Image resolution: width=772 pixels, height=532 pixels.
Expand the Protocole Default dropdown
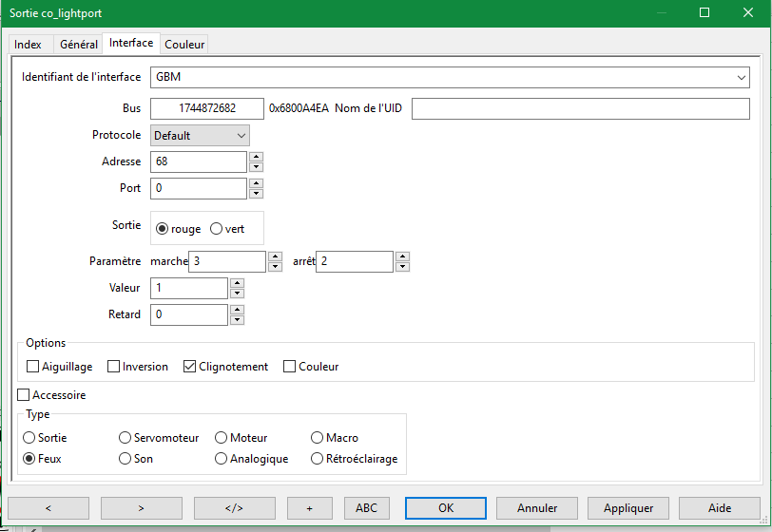pos(200,136)
